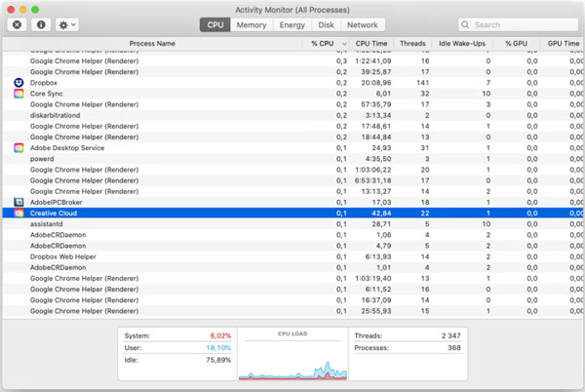Click CPU time 42,84 in Creative Cloud row

click(381, 213)
